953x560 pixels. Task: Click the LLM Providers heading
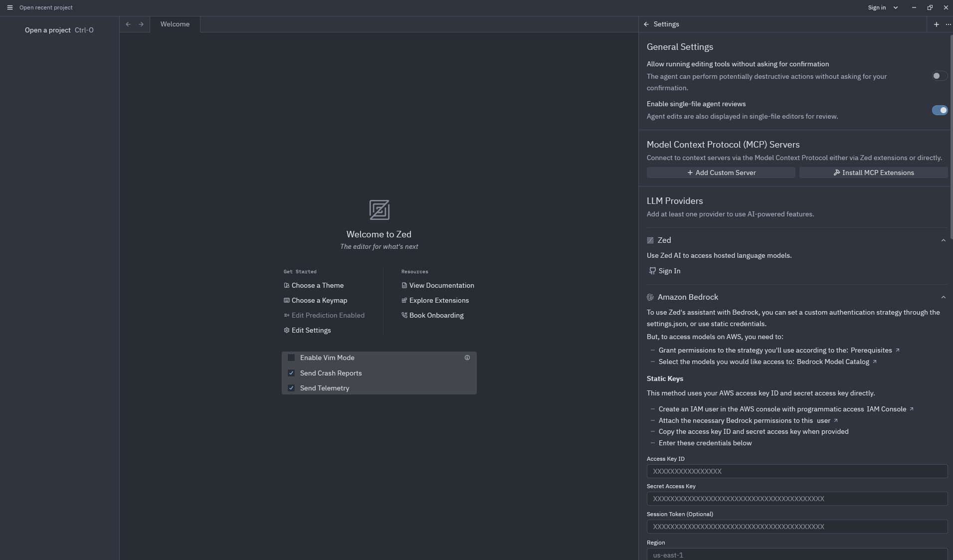675,201
